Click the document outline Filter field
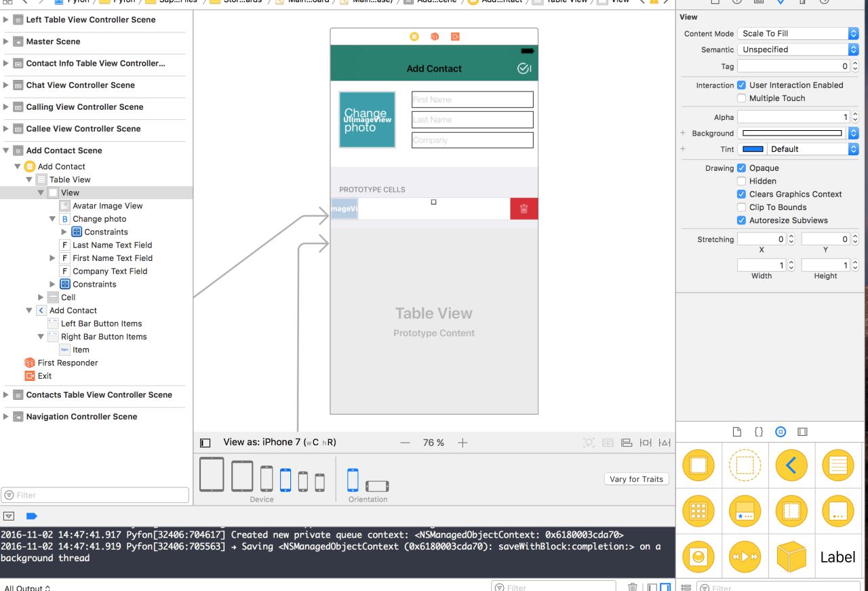 [x=95, y=495]
